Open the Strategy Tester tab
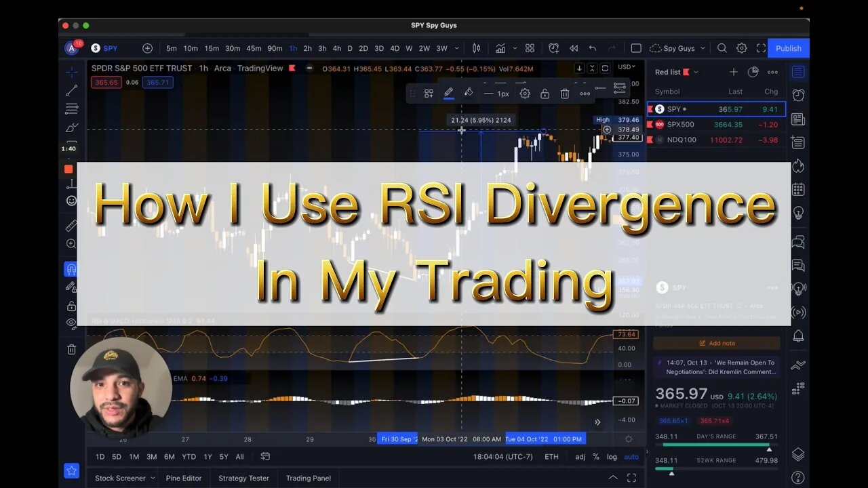The height and width of the screenshot is (488, 868). click(x=243, y=478)
